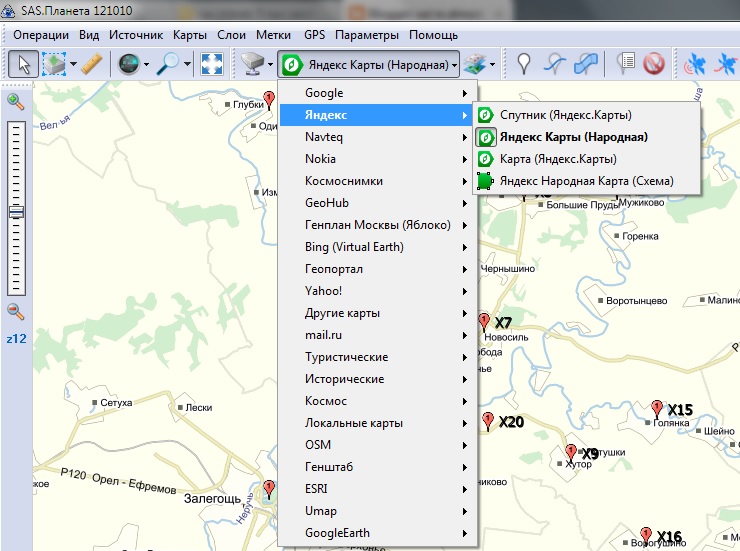This screenshot has width=740, height=551.
Task: Expand the Туристические submenu
Action: (378, 357)
